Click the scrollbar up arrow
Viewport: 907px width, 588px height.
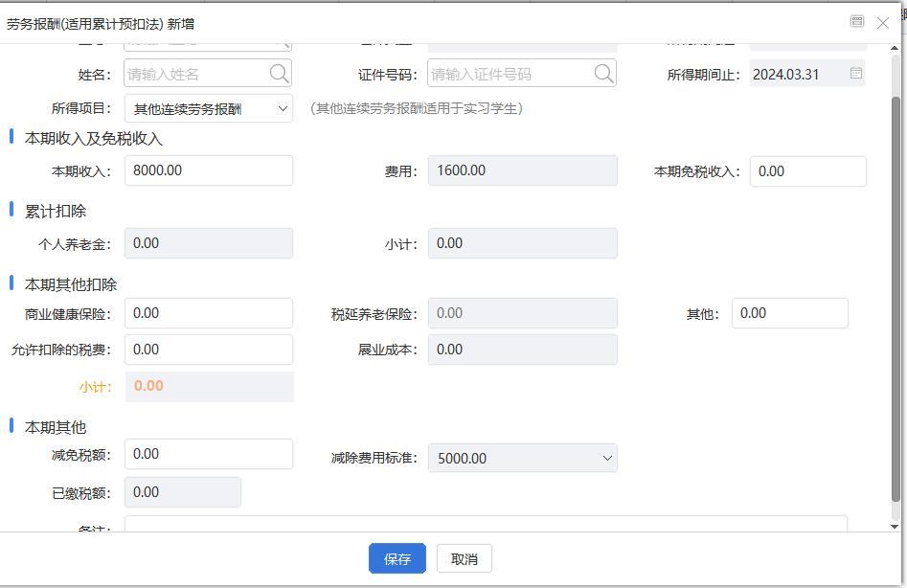click(895, 48)
